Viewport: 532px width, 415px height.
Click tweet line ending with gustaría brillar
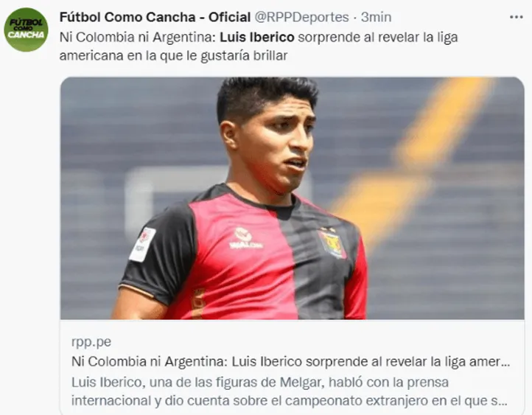173,55
